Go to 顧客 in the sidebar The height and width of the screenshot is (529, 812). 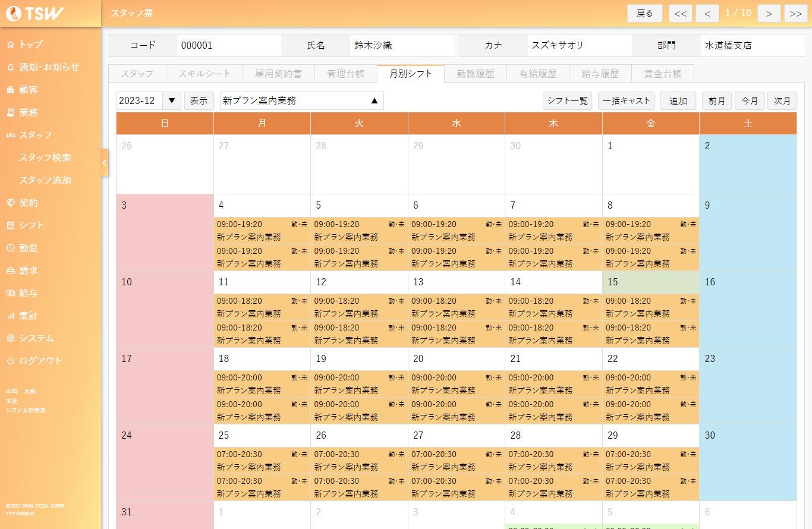click(28, 90)
